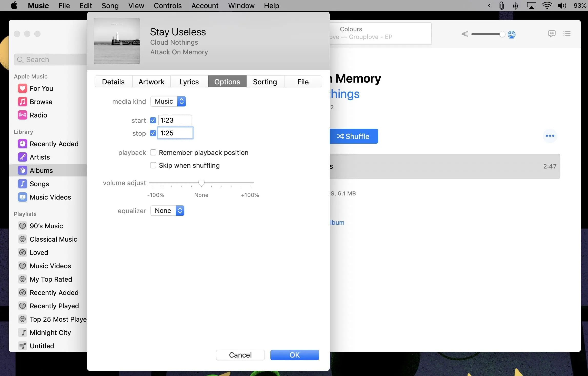
Task: Select the Options tab
Action: [227, 82]
